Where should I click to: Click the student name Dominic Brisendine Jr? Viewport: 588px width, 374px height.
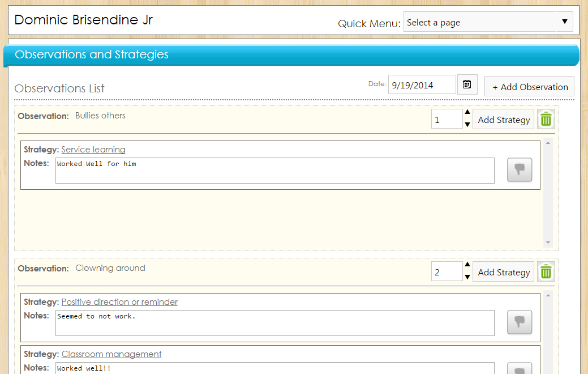click(84, 20)
